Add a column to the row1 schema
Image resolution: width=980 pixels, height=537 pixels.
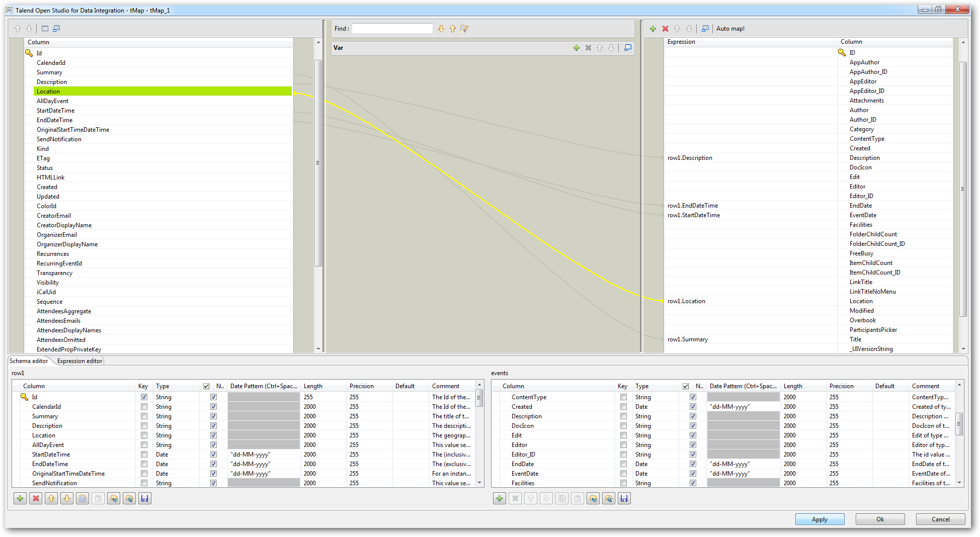[x=20, y=498]
